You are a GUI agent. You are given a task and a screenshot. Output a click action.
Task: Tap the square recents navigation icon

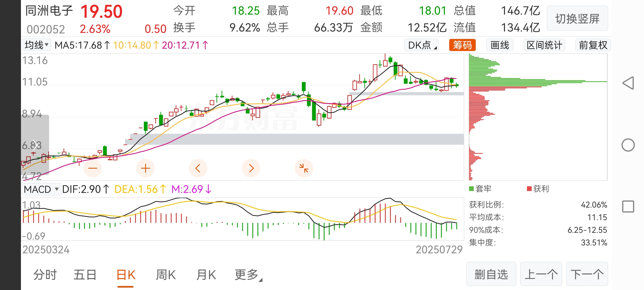(628, 206)
